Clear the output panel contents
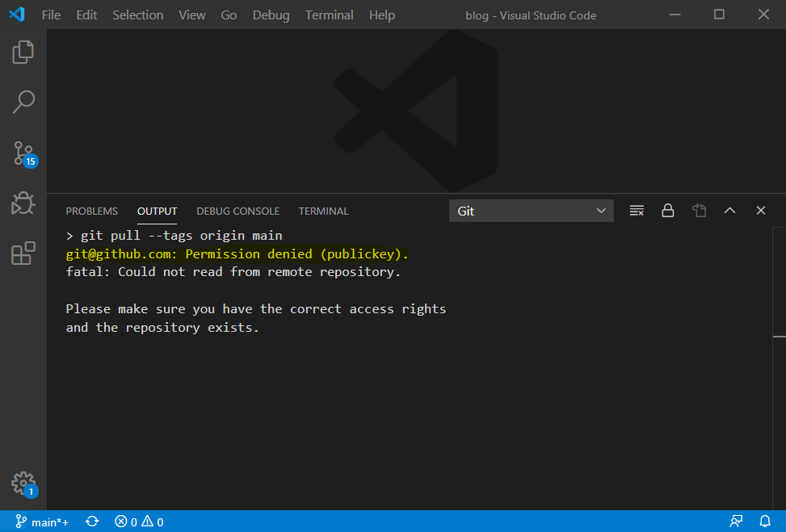This screenshot has height=532, width=786. tap(637, 211)
